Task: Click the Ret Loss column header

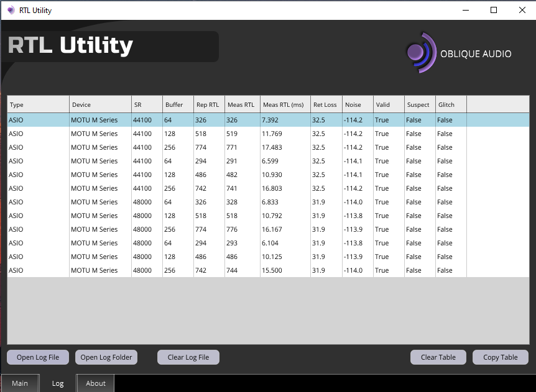Action: coord(326,104)
